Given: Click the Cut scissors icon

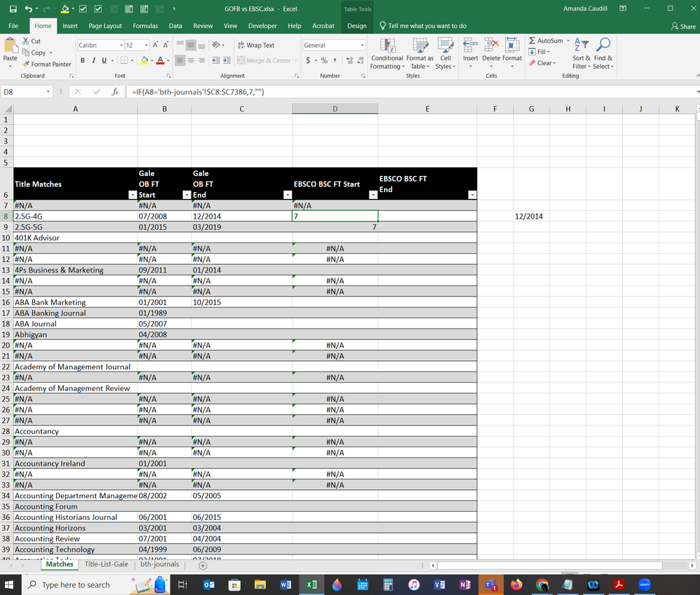Looking at the screenshot, I should coord(26,41).
